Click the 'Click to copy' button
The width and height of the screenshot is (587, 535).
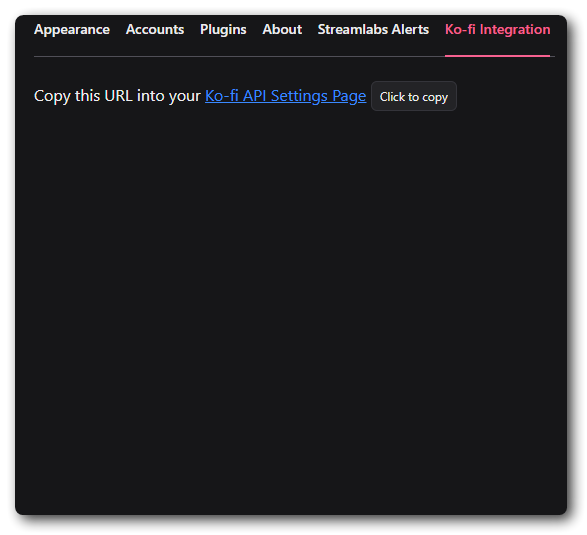coord(414,97)
